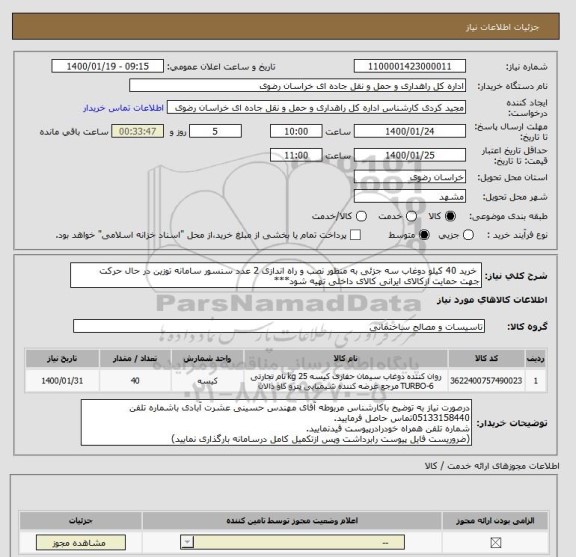Choose the متوسط purchase type radio
The height and width of the screenshot is (557, 576).
pos(424,235)
